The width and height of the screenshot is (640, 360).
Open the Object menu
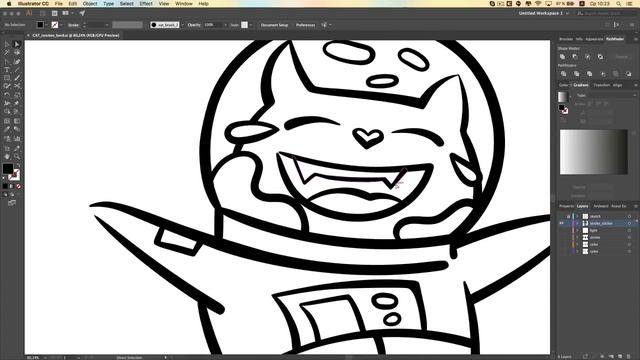pyautogui.click(x=90, y=4)
